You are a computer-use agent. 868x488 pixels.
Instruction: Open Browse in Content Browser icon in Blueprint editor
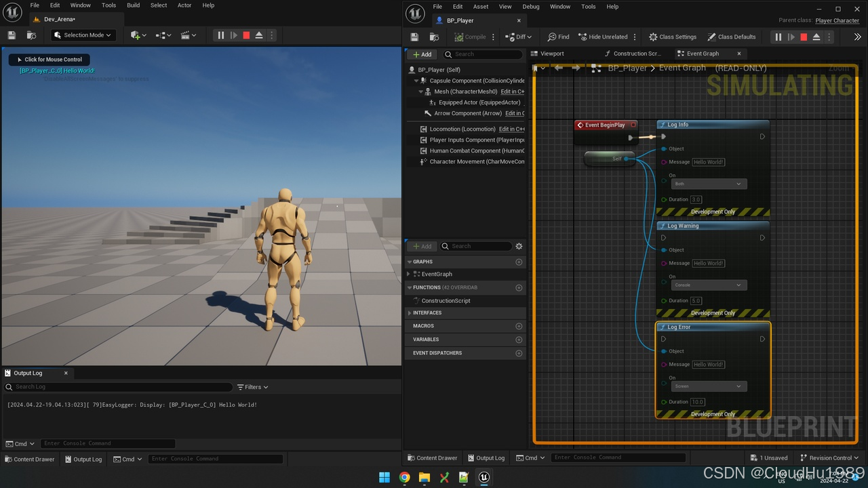[x=434, y=37]
